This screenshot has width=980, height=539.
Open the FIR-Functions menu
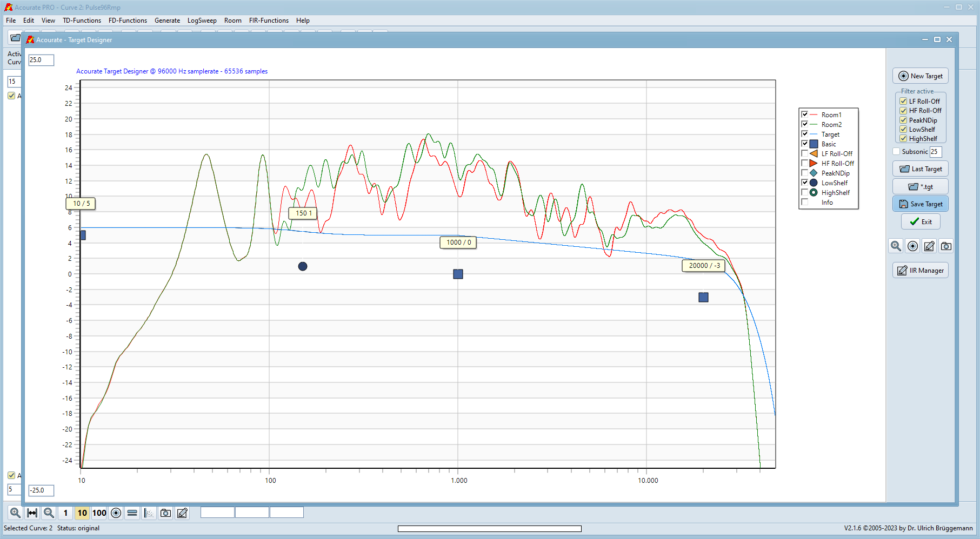[x=269, y=21]
